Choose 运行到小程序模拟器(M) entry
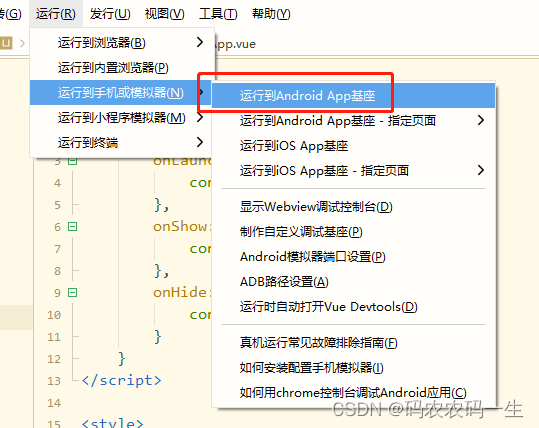The image size is (539, 428). tap(121, 118)
